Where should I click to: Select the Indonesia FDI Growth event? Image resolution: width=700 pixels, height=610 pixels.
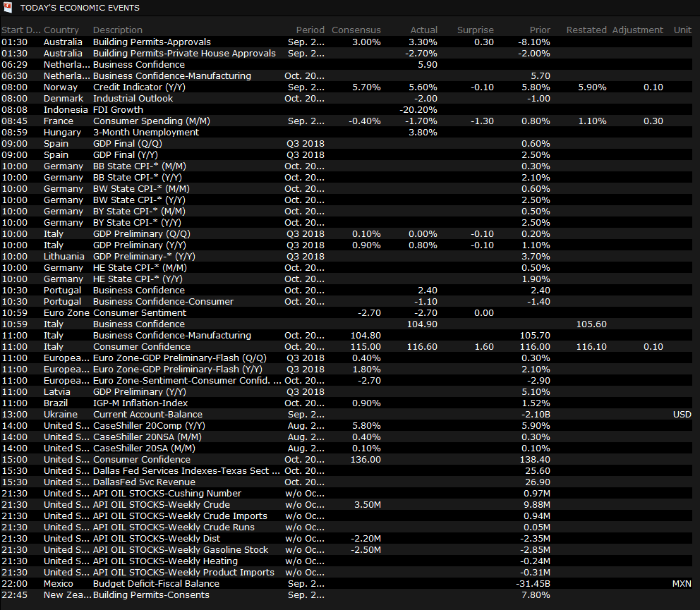pyautogui.click(x=118, y=110)
